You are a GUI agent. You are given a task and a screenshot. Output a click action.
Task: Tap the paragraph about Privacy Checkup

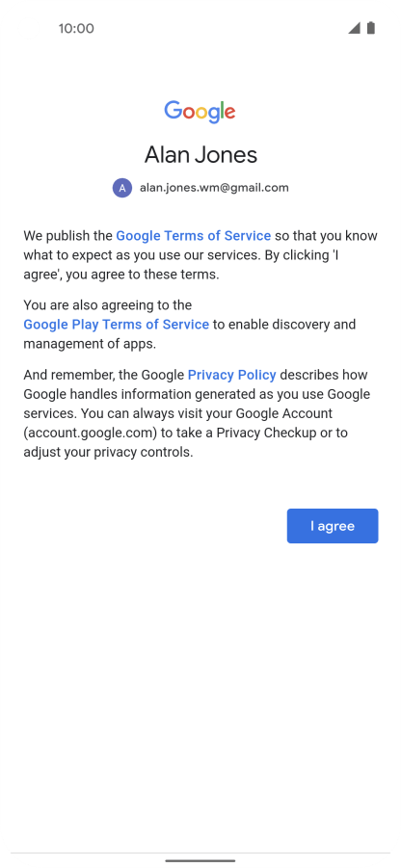tap(197, 413)
